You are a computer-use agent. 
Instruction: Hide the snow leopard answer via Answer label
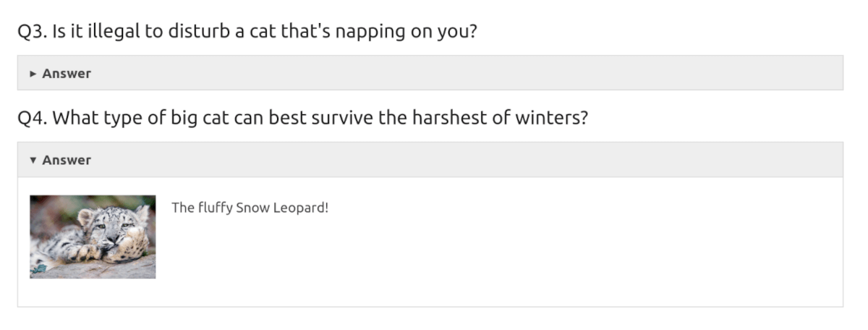[x=67, y=160]
